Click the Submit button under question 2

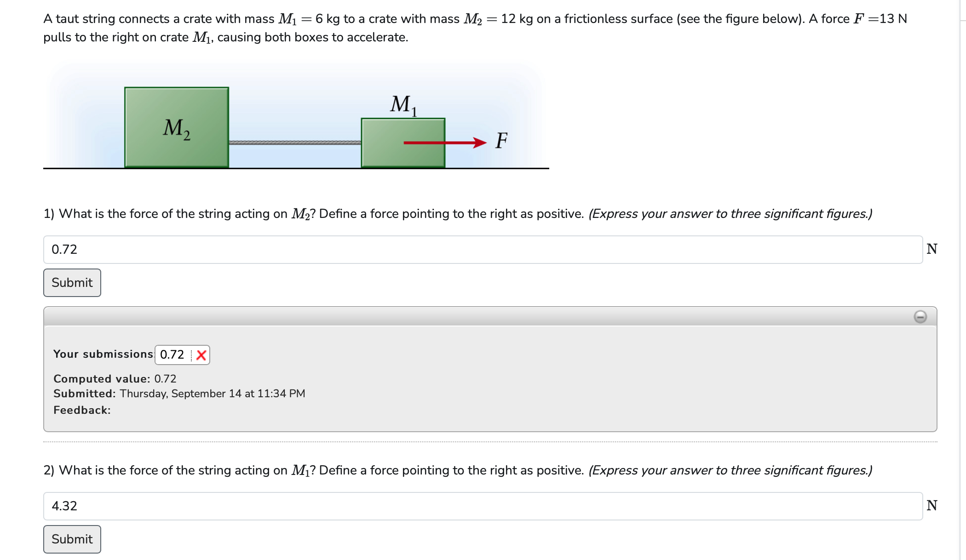(72, 539)
